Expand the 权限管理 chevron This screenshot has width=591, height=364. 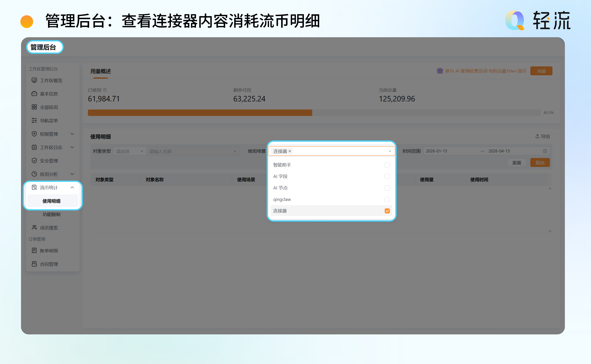click(x=72, y=134)
